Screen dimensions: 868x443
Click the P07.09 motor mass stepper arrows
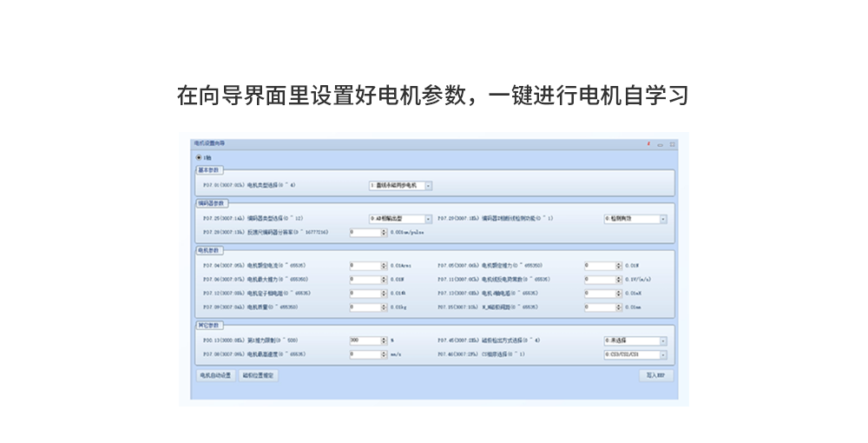click(384, 307)
